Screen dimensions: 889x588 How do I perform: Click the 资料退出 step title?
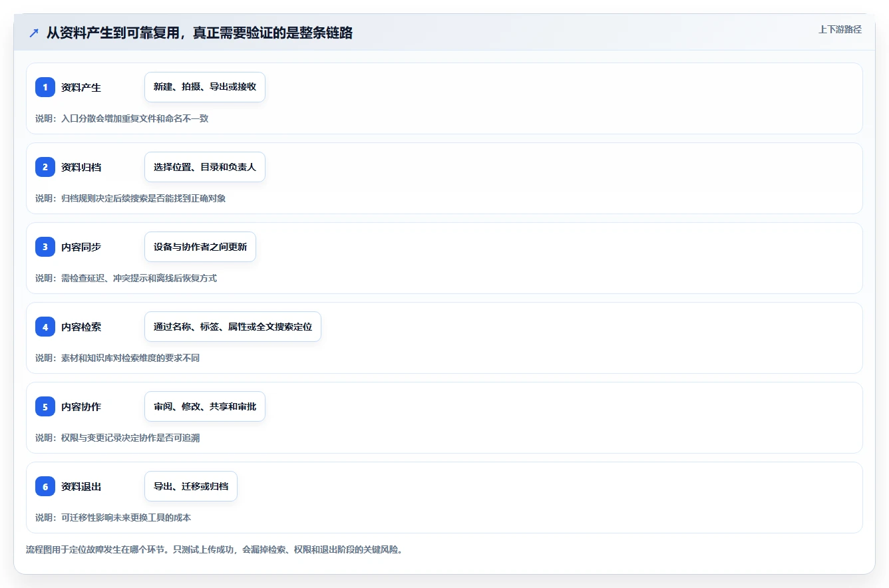[81, 486]
